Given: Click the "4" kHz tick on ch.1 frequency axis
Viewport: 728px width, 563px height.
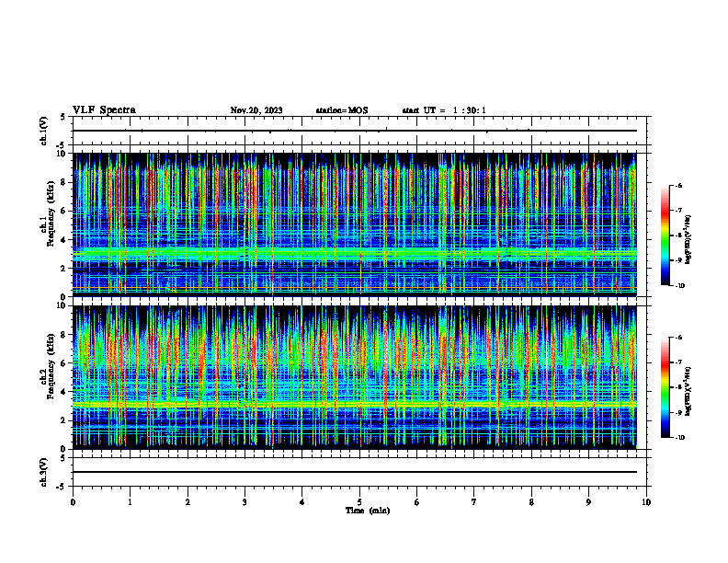Looking at the screenshot, I should 64,240.
